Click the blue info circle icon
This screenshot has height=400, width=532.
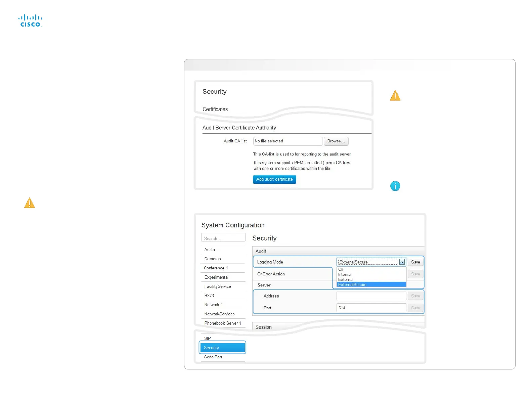pos(395,186)
